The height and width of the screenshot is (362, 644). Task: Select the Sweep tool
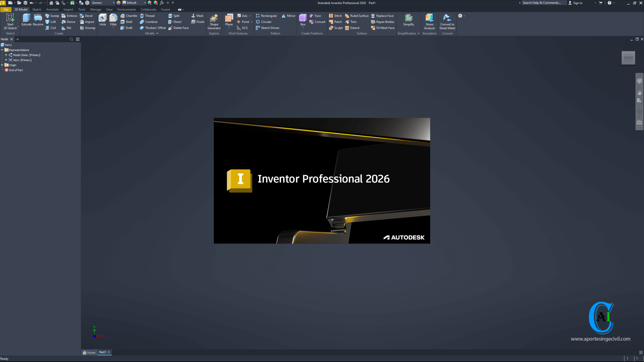click(52, 16)
